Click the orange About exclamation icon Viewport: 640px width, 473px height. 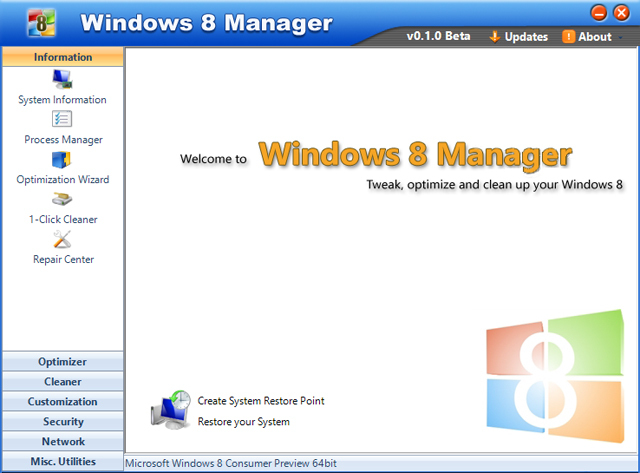coord(569,37)
